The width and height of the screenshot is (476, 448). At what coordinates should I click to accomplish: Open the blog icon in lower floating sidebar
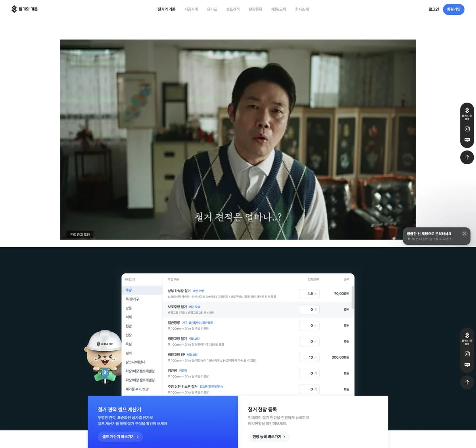point(467,365)
